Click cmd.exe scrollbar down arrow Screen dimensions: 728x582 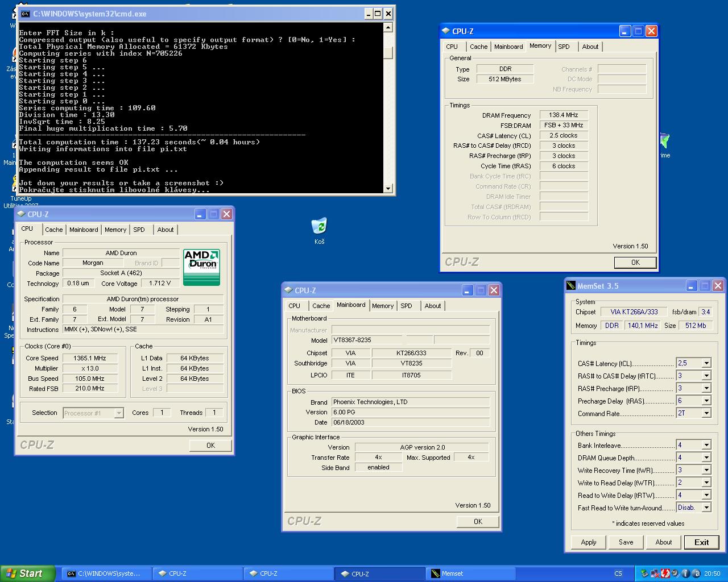pyautogui.click(x=388, y=189)
